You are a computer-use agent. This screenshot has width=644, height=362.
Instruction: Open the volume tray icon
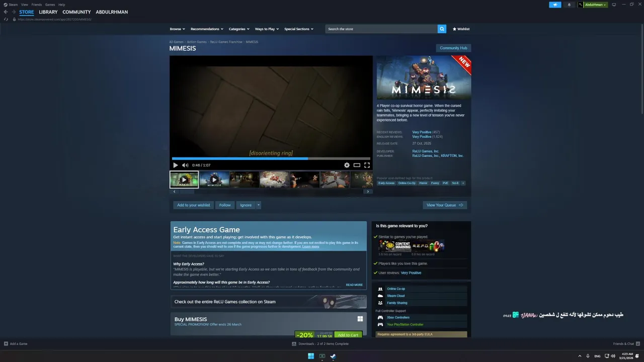612,356
